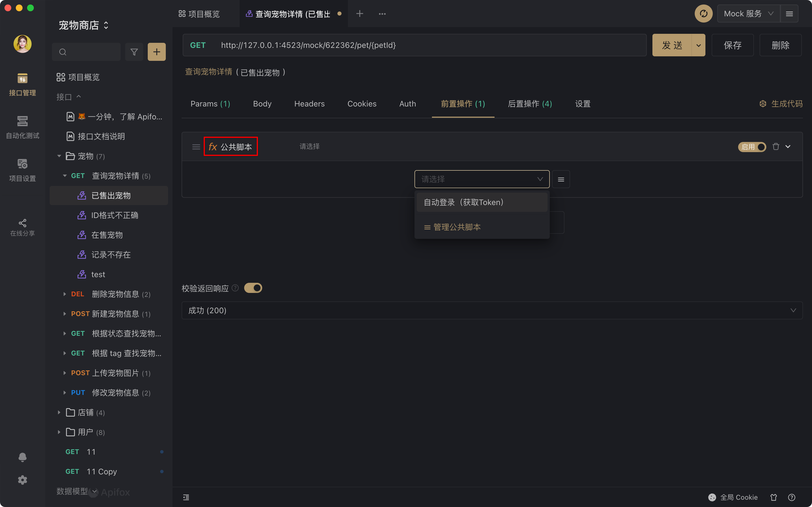Open the dropdown arrow next to 发送
This screenshot has height=507, width=812.
pos(699,45)
